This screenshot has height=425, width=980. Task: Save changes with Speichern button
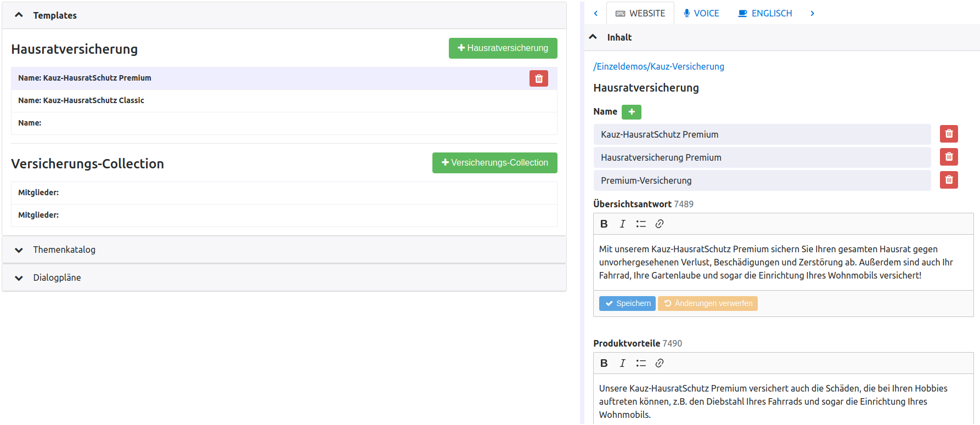(627, 303)
